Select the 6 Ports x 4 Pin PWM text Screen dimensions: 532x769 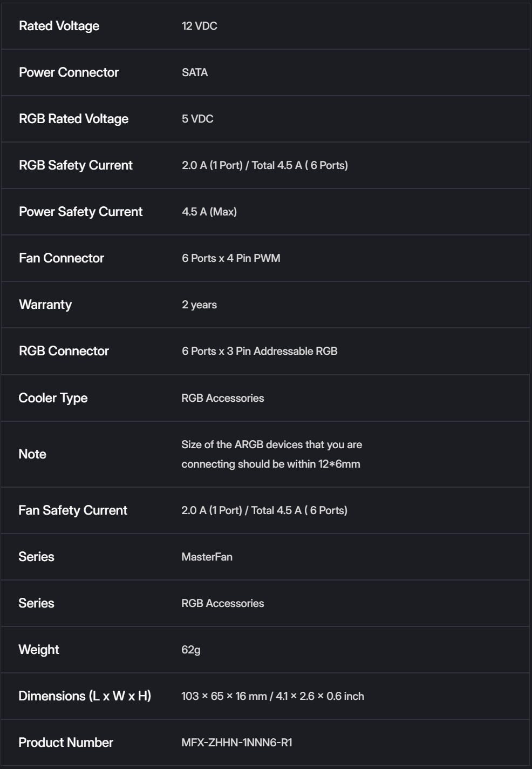pos(231,258)
